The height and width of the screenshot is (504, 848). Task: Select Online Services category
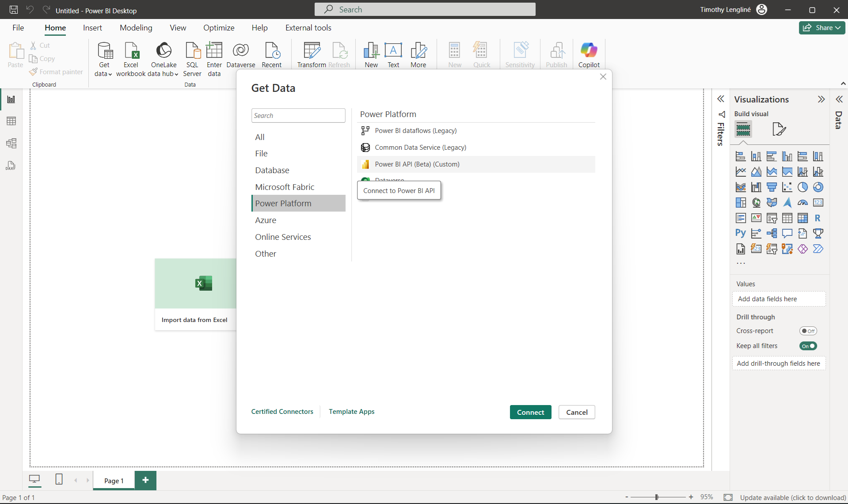coord(298,237)
